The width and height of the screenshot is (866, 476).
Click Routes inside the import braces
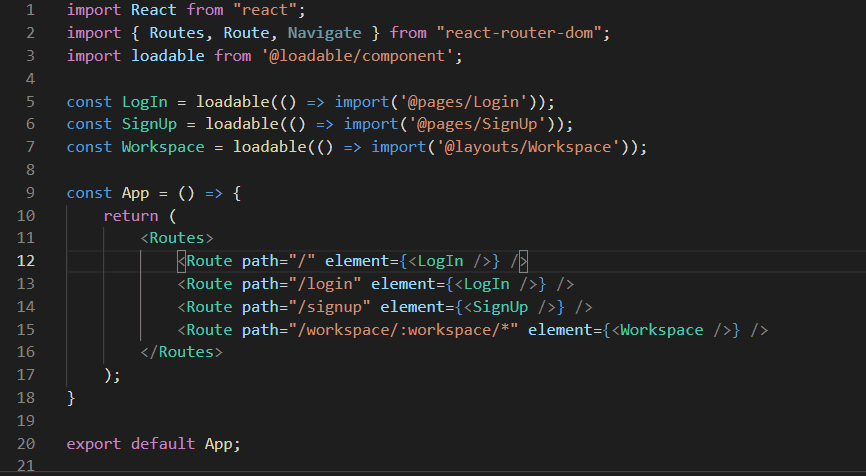(x=177, y=33)
